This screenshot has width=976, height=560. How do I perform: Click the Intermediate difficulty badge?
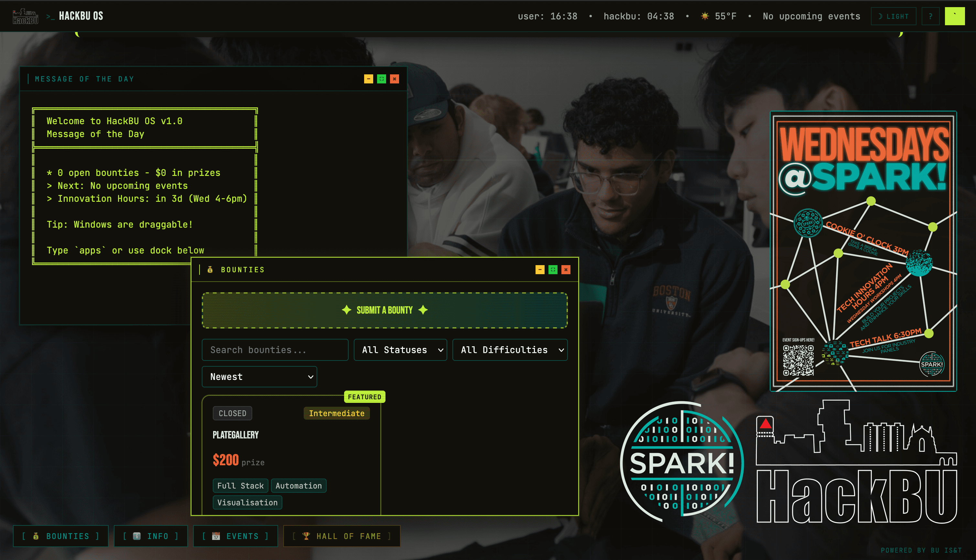click(337, 413)
